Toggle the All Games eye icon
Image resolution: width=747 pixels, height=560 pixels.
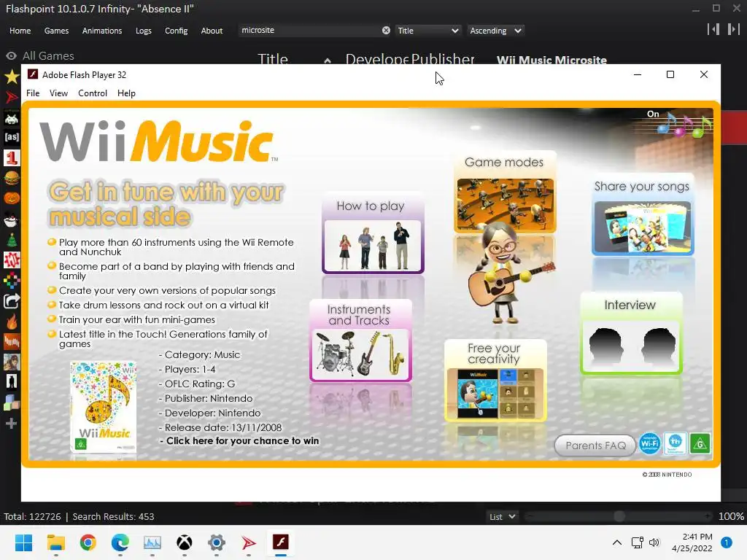coord(12,56)
